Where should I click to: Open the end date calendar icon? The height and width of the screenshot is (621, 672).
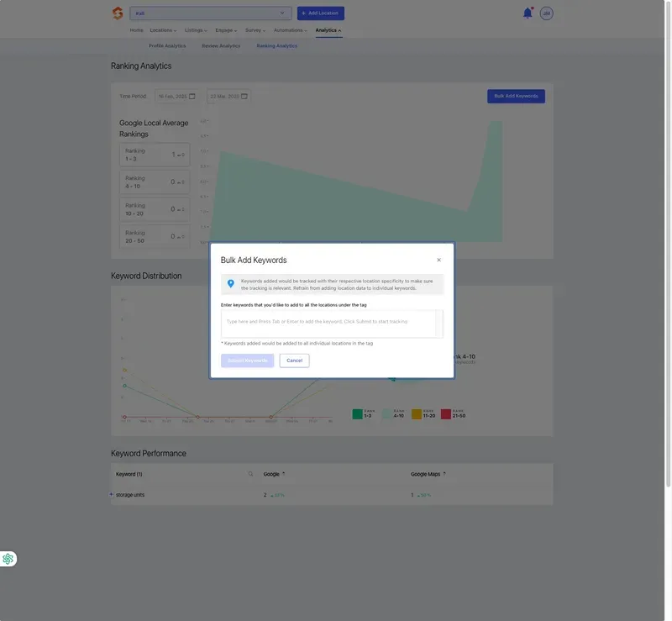pos(244,97)
